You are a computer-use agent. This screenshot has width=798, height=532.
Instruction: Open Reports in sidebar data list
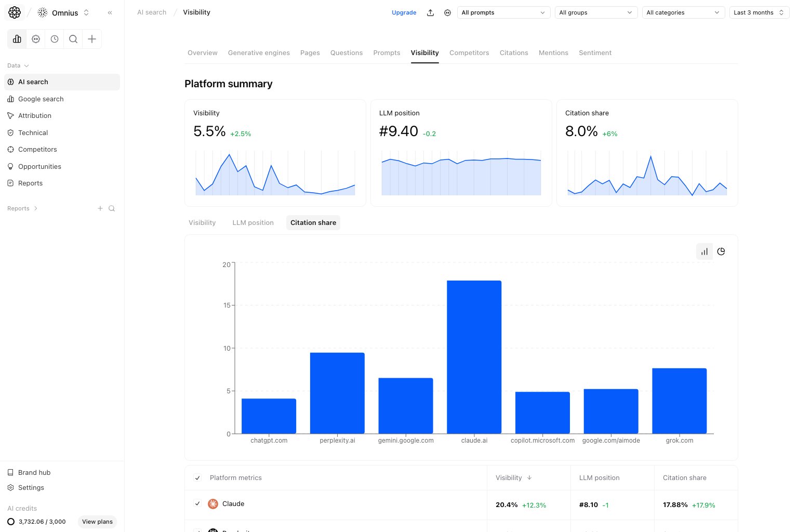coord(62,183)
